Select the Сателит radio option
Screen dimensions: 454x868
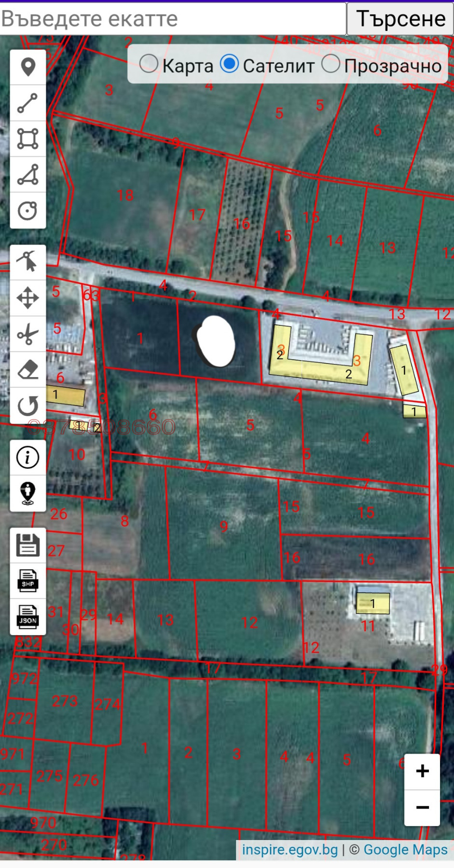[229, 64]
